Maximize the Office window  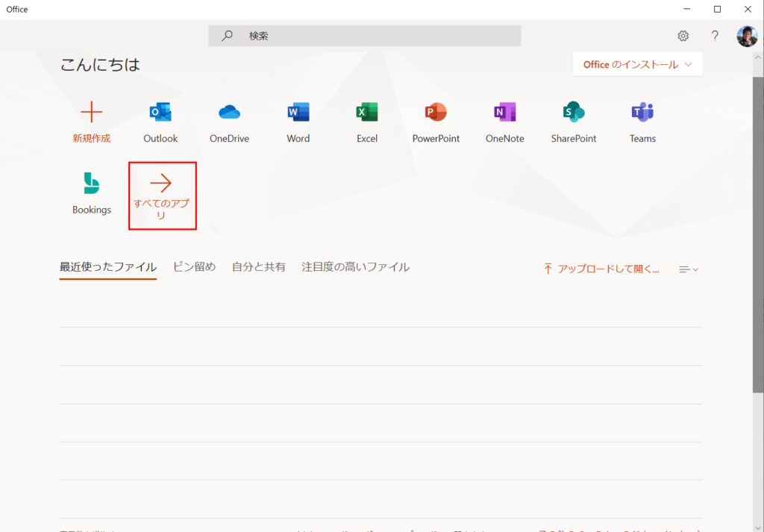click(x=717, y=9)
